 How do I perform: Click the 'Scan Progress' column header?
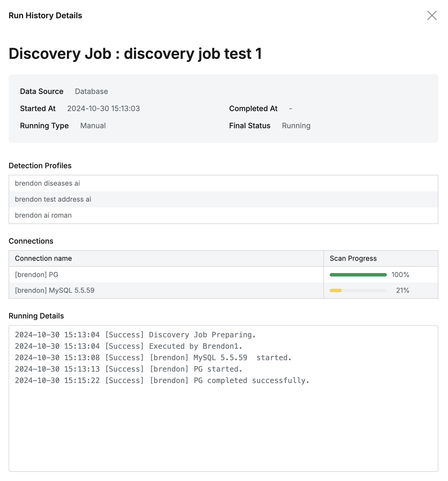[x=353, y=258]
